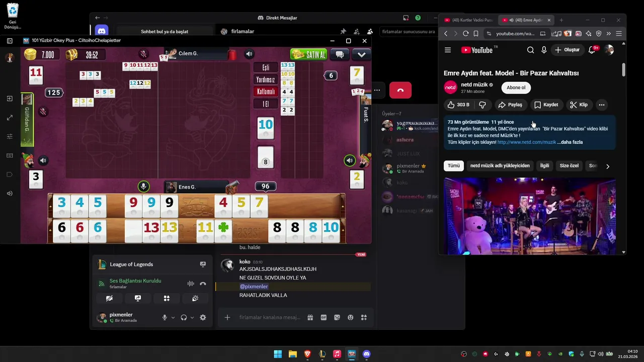Open browser extensions overflow chevrons
This screenshot has width=644, height=362.
click(608, 34)
